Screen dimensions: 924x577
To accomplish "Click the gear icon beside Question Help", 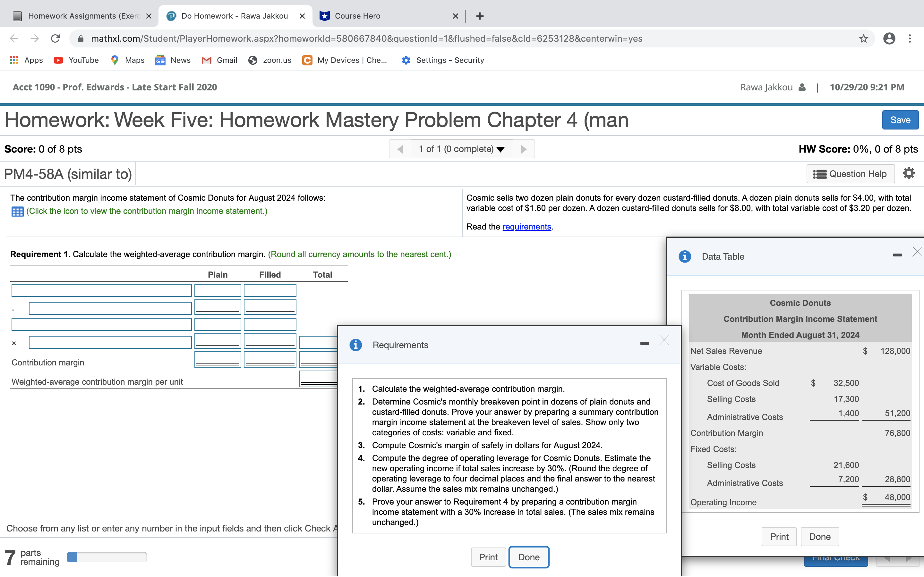I will coord(909,173).
